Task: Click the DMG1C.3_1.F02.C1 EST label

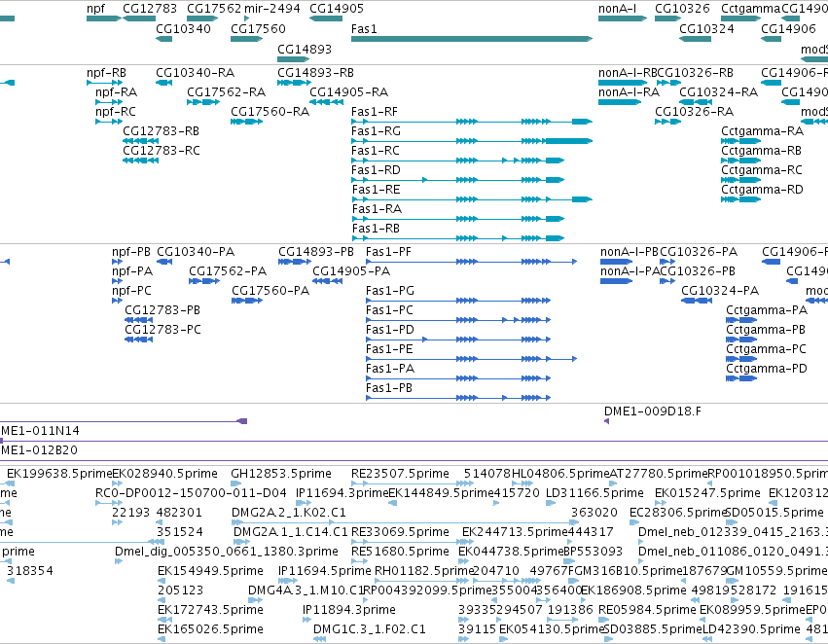Action: click(370, 629)
